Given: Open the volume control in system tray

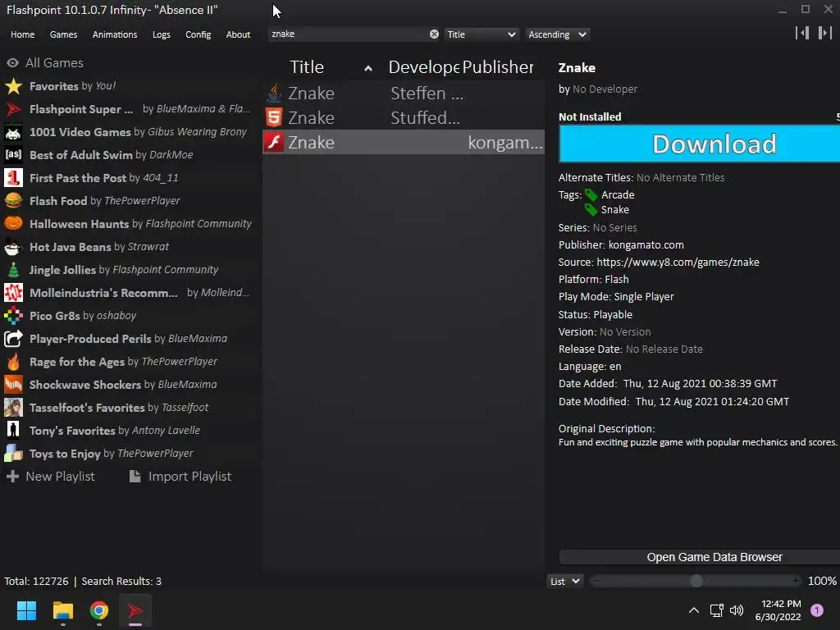Looking at the screenshot, I should click(x=737, y=610).
